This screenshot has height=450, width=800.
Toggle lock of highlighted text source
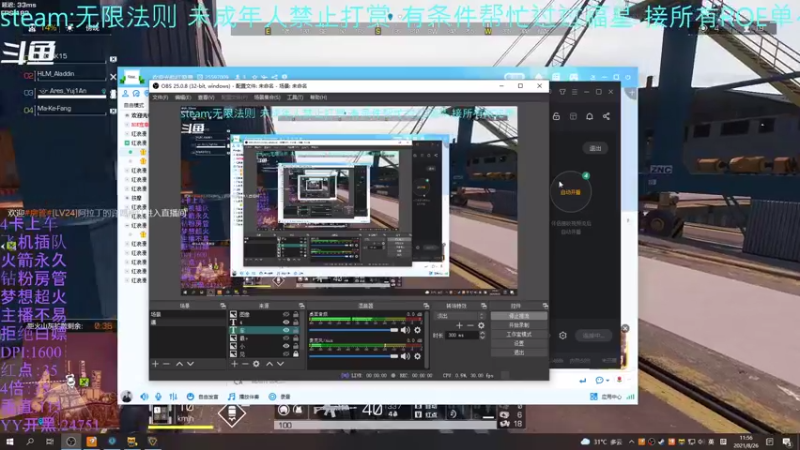point(295,330)
